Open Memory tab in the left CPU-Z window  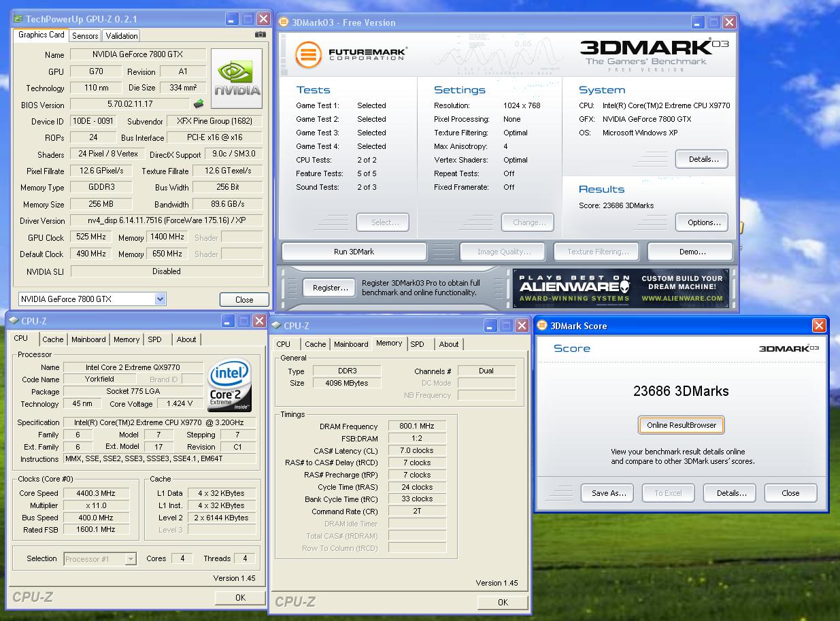[x=127, y=339]
